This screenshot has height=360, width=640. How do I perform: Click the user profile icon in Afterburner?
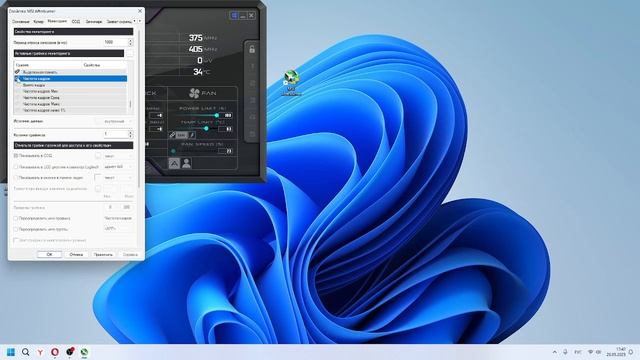(x=186, y=163)
